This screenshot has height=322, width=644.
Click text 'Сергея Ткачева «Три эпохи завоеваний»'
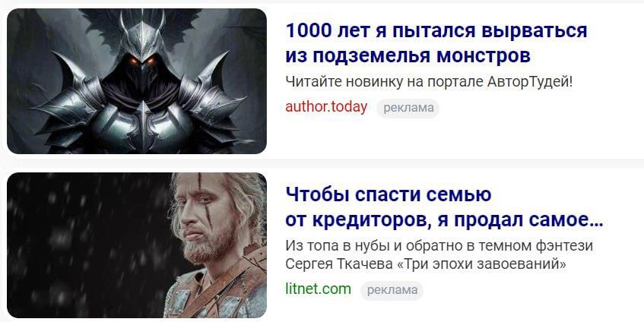426,264
